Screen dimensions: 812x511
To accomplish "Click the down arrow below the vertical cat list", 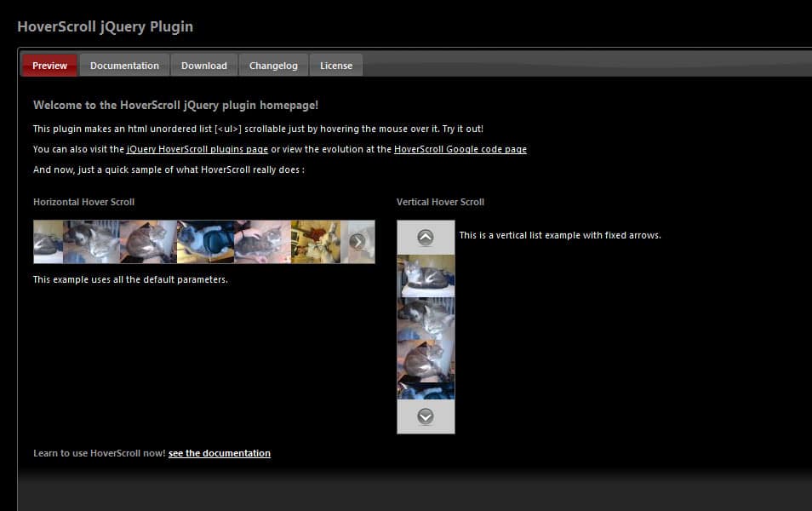I will (x=426, y=417).
